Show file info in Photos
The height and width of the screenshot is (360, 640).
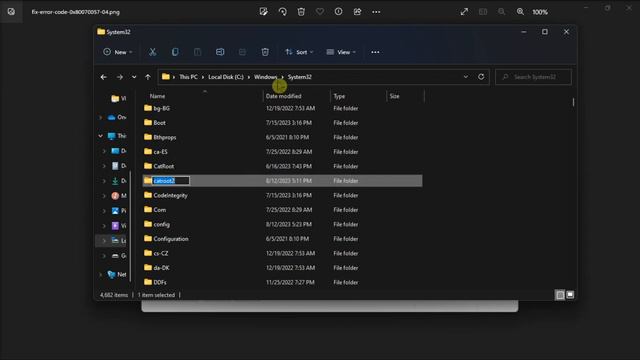pos(338,12)
